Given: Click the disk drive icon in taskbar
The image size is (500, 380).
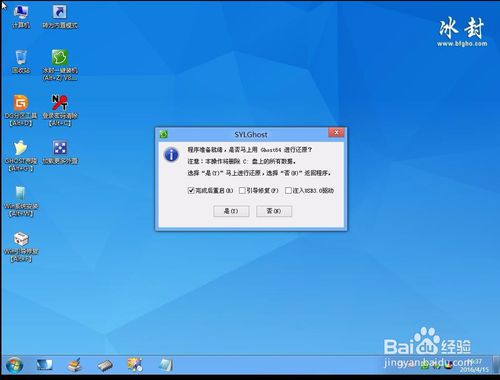Looking at the screenshot, I should 105,365.
